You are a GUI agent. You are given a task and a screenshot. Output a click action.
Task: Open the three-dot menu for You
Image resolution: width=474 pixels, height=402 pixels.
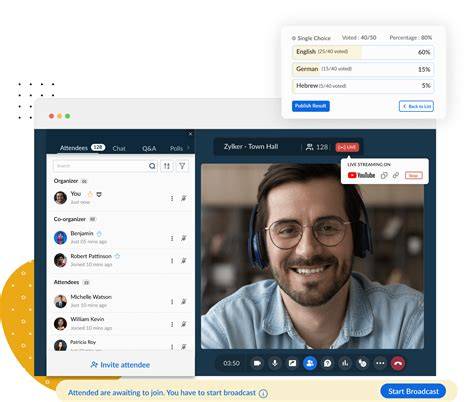click(172, 198)
